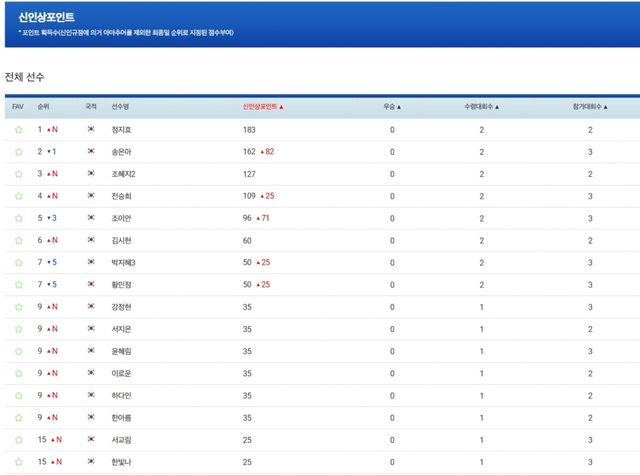Toggle the favorite star for 하다인
This screenshot has height=475, width=640.
click(18, 395)
